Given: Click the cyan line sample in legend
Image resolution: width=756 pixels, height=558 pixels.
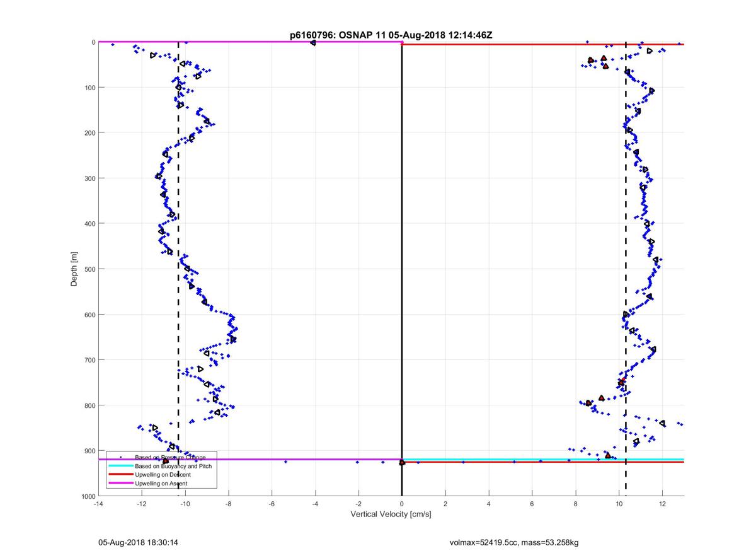Looking at the screenshot, I should [120, 466].
